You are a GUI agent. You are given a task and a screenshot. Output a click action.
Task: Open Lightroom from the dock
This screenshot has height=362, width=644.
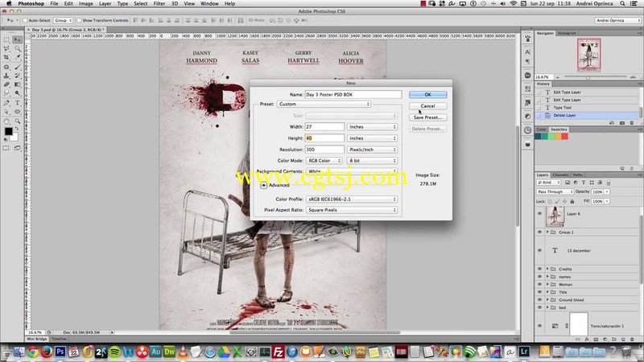click(x=524, y=352)
